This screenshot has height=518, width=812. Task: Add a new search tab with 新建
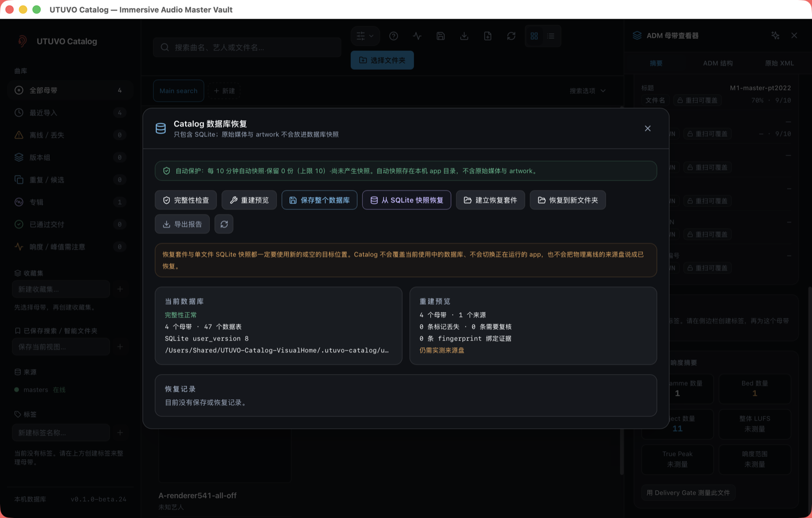click(224, 91)
